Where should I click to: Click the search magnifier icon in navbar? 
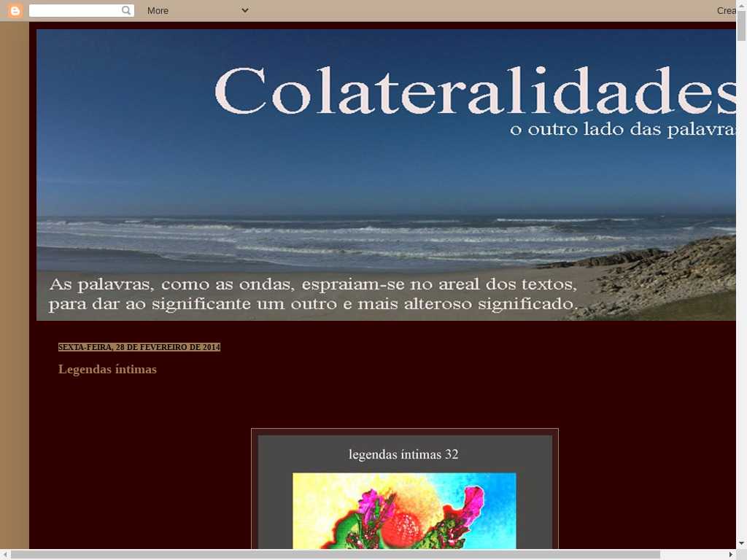pos(126,10)
